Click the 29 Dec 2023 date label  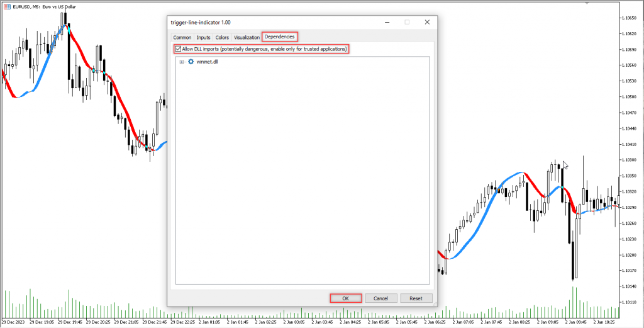[x=14, y=322]
